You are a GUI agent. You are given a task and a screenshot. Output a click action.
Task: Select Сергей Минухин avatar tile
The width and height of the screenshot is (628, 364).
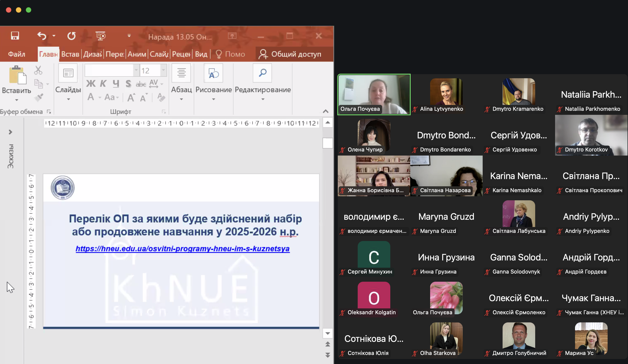pos(374,257)
